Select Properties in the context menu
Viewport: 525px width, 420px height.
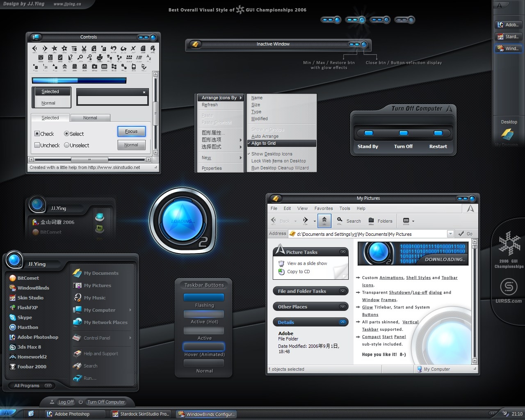tap(220, 168)
